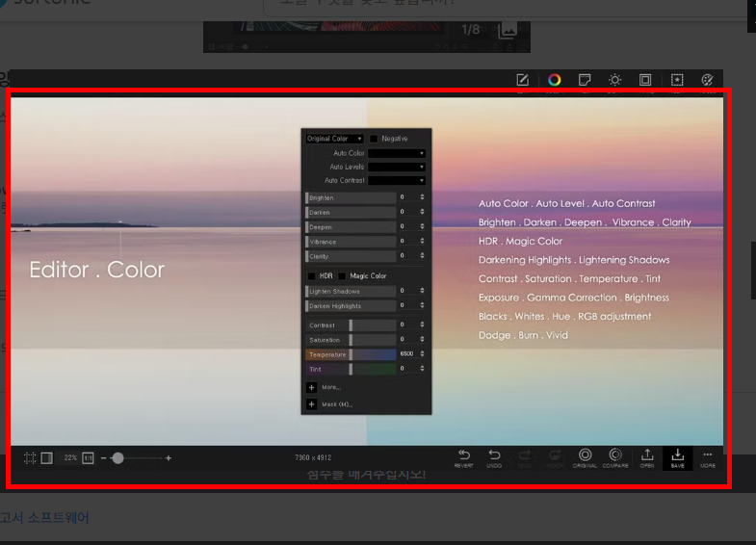Click the Clarity slider bar

click(x=351, y=256)
